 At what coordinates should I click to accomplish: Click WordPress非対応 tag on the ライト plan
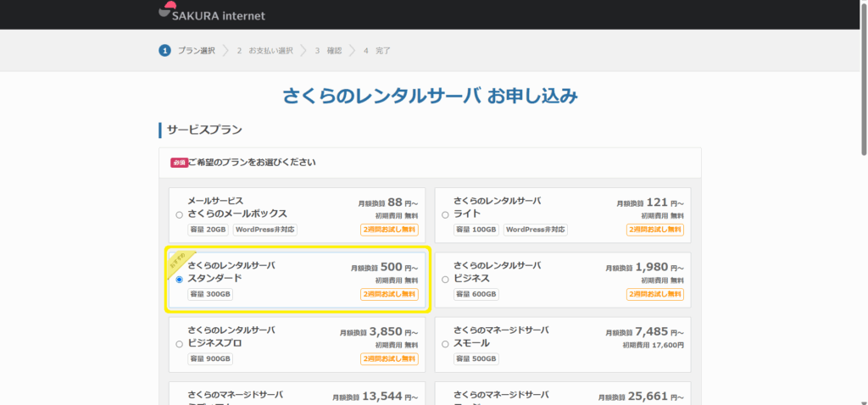pyautogui.click(x=535, y=230)
